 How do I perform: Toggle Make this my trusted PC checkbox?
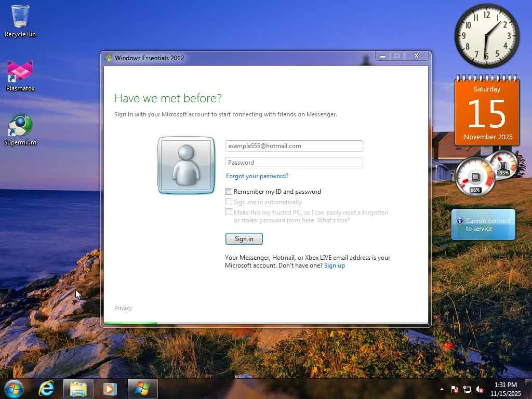229,212
